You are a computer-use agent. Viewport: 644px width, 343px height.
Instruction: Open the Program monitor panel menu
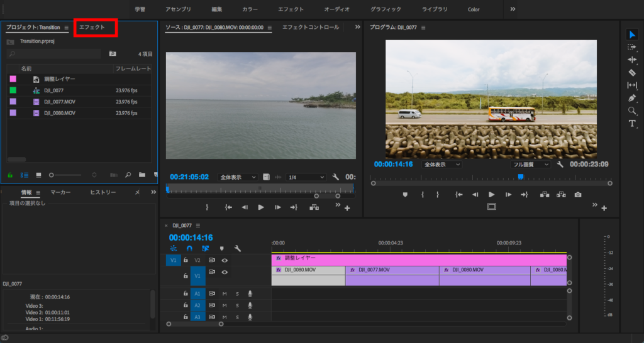[423, 28]
